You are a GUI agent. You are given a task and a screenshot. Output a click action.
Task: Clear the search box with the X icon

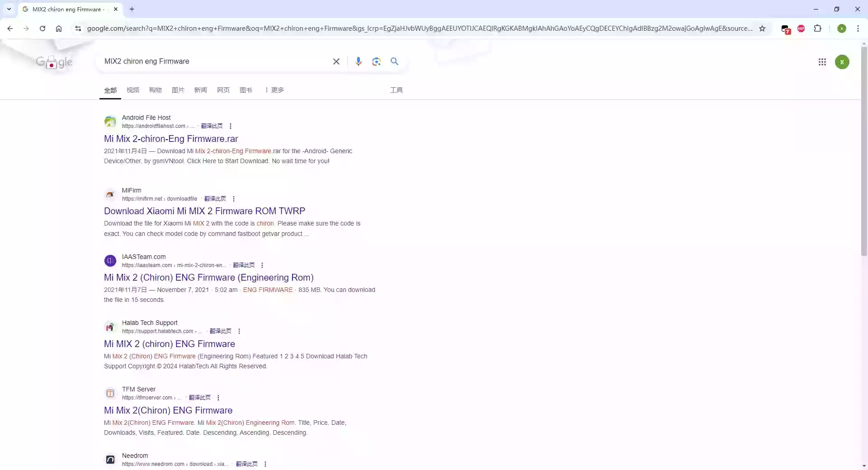[x=336, y=61]
